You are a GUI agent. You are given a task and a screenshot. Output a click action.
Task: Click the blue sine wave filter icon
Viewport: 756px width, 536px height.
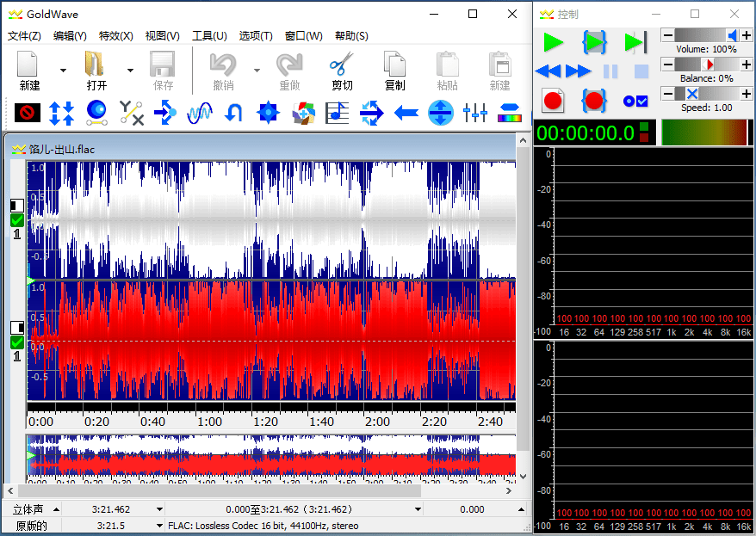(x=200, y=114)
